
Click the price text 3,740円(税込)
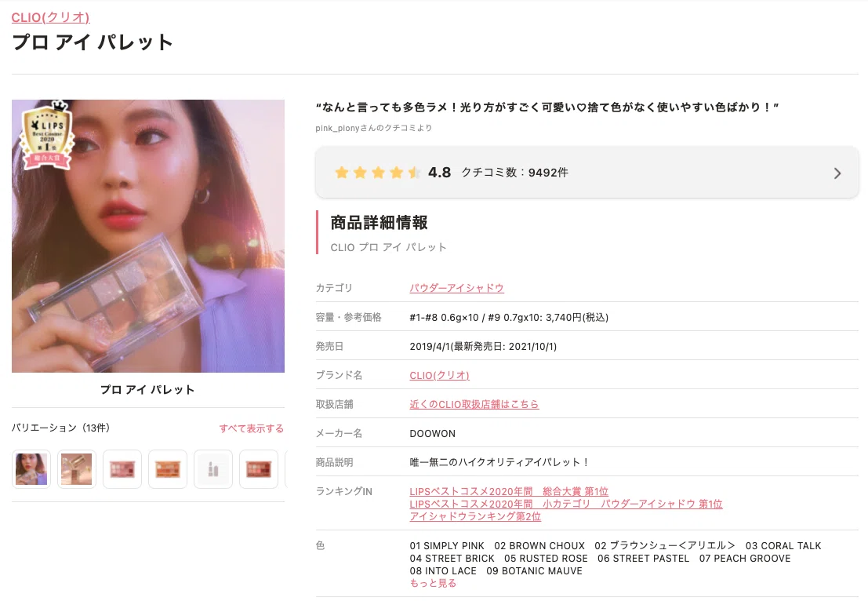[577, 318]
